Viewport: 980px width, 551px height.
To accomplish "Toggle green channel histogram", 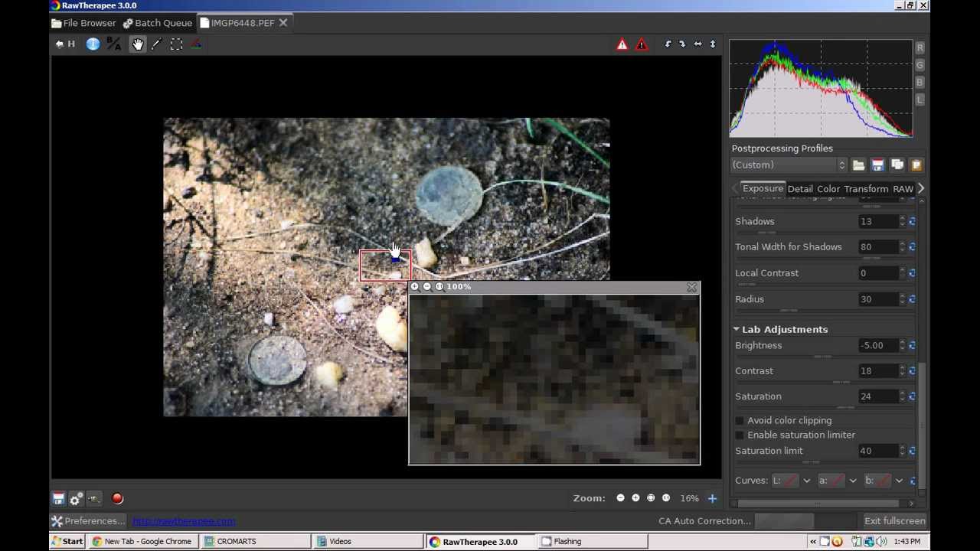I will tap(920, 65).
